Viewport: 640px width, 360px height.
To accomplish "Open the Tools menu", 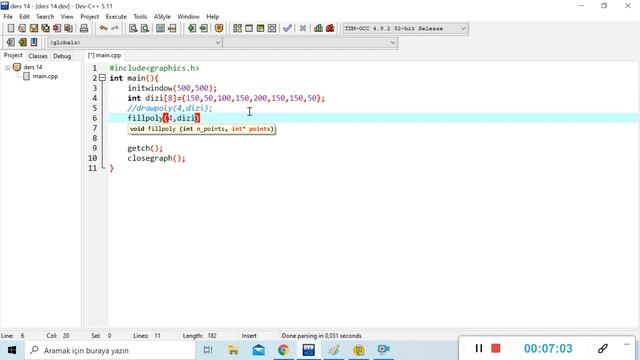I will pos(140,17).
